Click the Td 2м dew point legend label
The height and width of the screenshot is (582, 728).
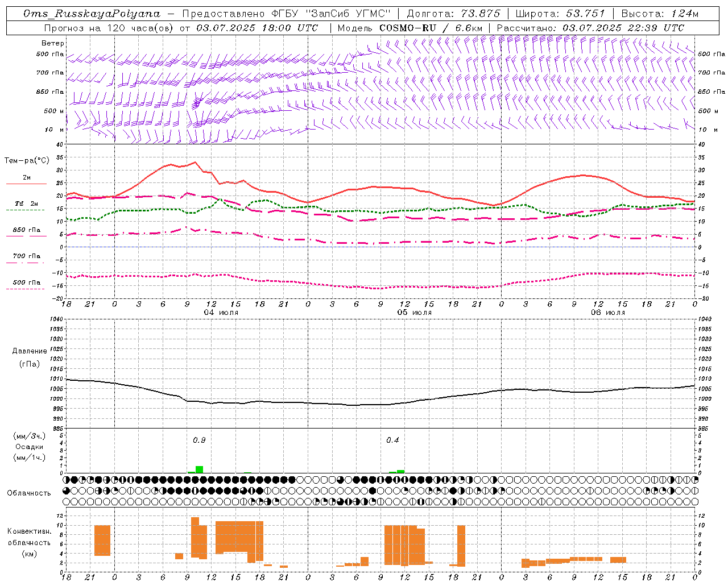tap(26, 203)
